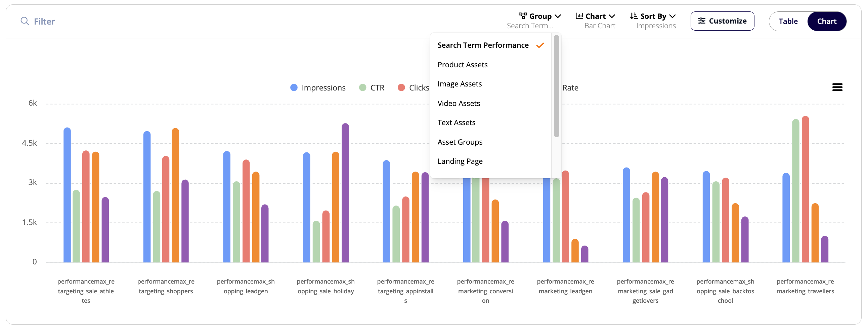Switch to Chart view
Image resolution: width=868 pixels, height=329 pixels.
click(x=827, y=21)
